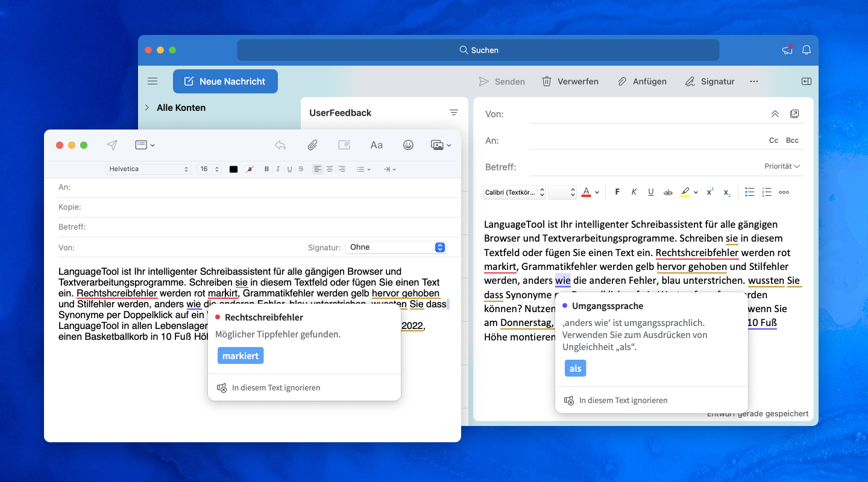Toggle format bar with the Aa icon
The height and width of the screenshot is (482, 868).
(x=377, y=145)
